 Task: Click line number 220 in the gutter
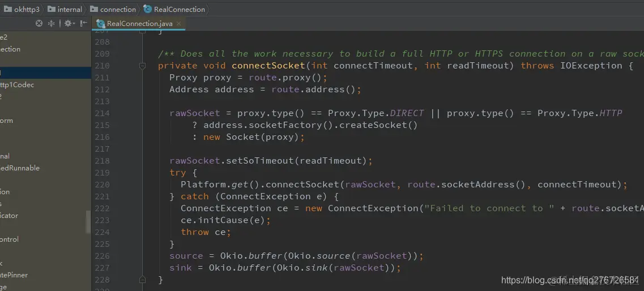point(102,185)
